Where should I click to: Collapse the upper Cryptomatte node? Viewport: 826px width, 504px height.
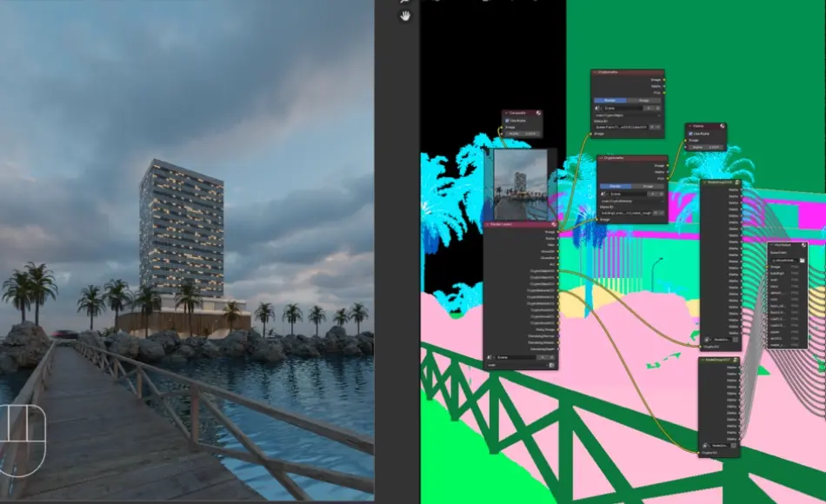click(595, 71)
